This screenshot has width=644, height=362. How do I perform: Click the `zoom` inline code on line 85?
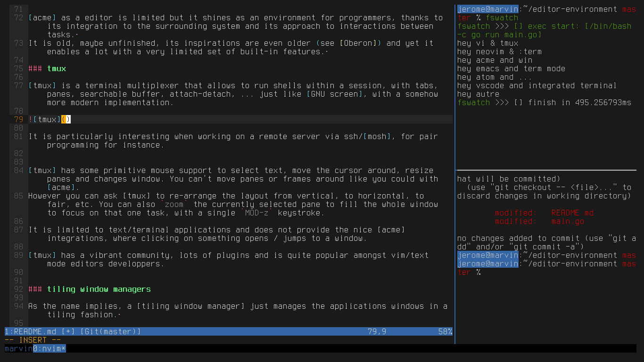174,204
